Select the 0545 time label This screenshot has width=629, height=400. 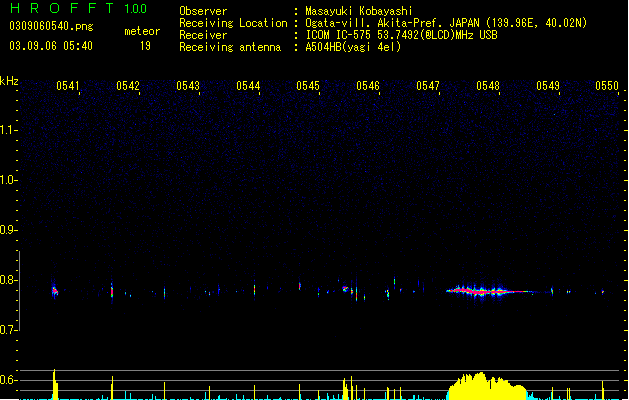(x=308, y=86)
